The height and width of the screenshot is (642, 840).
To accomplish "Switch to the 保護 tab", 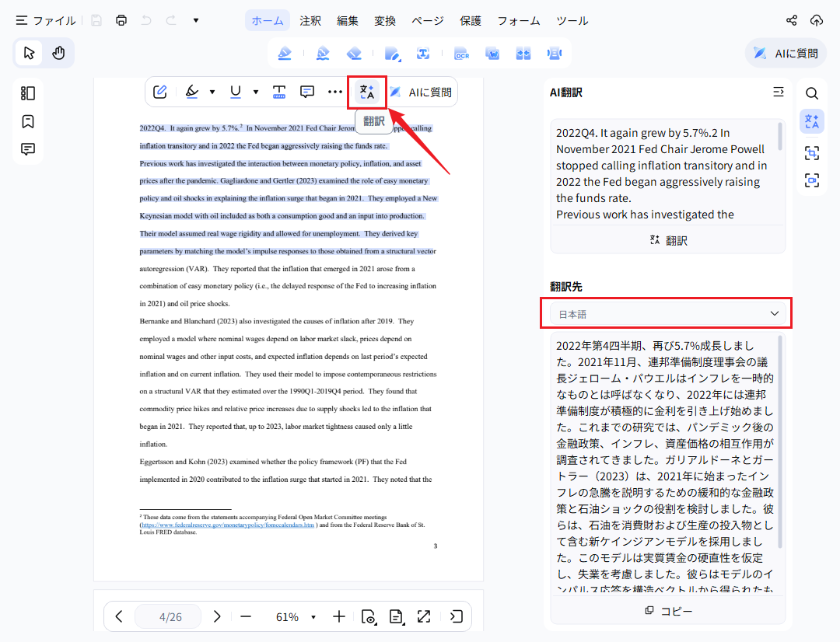I will click(471, 21).
